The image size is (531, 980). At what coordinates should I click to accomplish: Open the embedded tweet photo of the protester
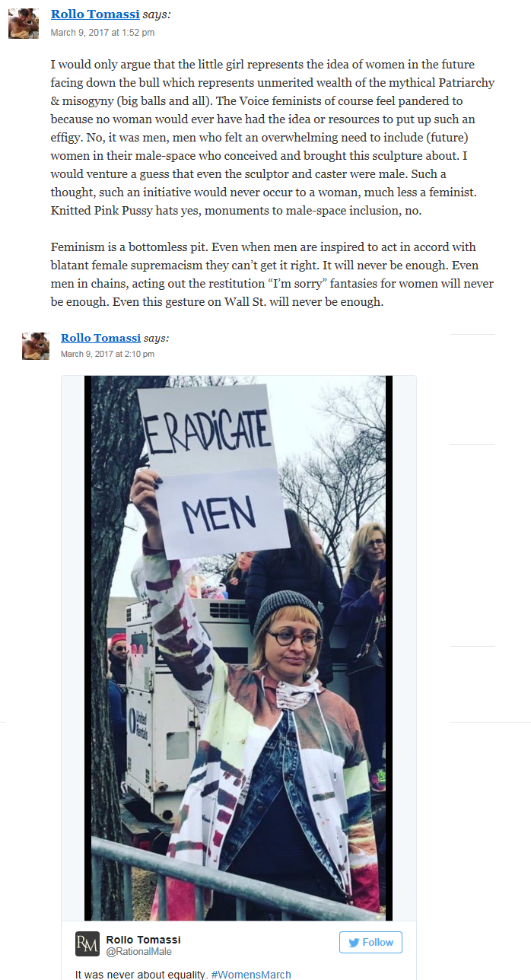pyautogui.click(x=238, y=648)
